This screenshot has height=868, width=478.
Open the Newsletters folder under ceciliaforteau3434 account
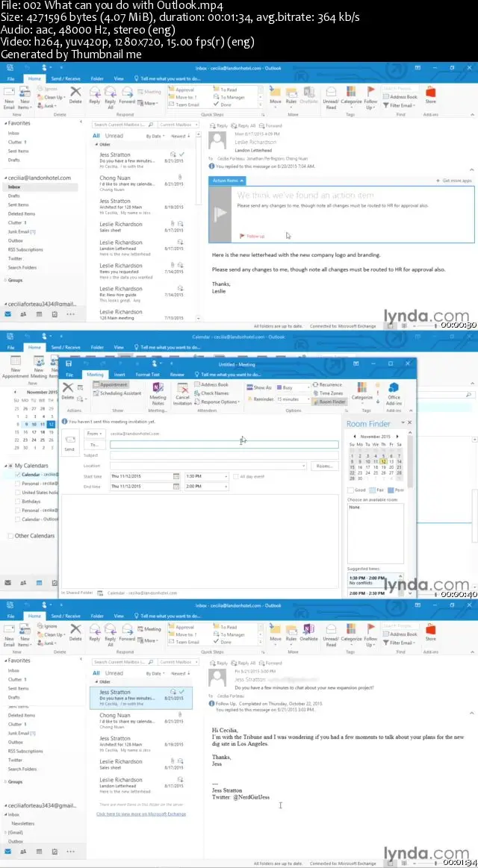pyautogui.click(x=22, y=823)
